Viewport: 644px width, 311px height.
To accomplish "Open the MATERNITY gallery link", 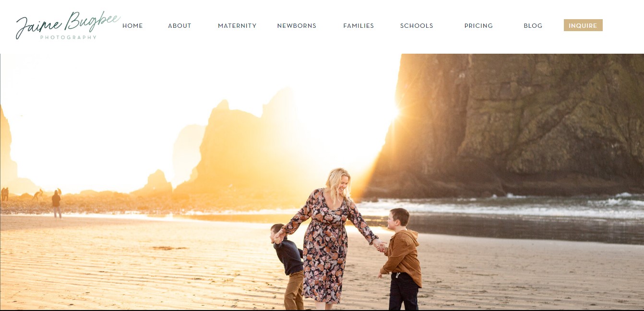I will [x=237, y=26].
